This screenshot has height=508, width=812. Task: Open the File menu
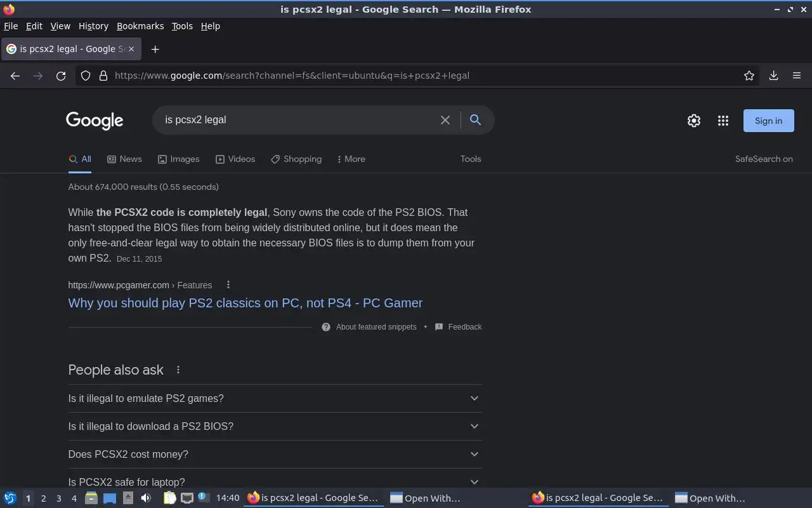11,26
